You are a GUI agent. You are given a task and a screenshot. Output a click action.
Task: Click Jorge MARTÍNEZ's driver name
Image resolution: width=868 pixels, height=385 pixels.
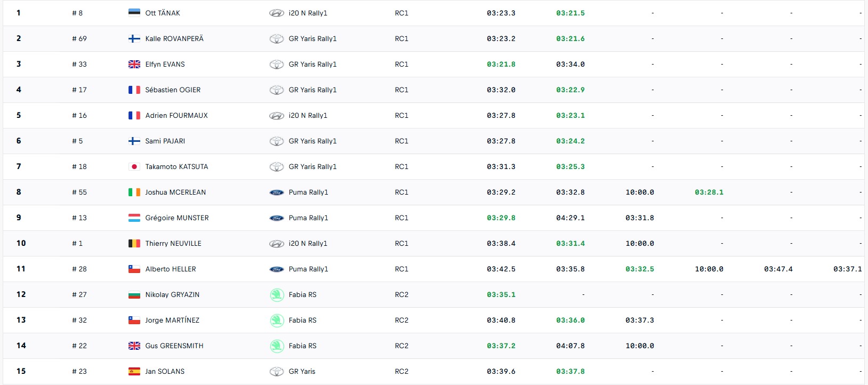click(172, 320)
